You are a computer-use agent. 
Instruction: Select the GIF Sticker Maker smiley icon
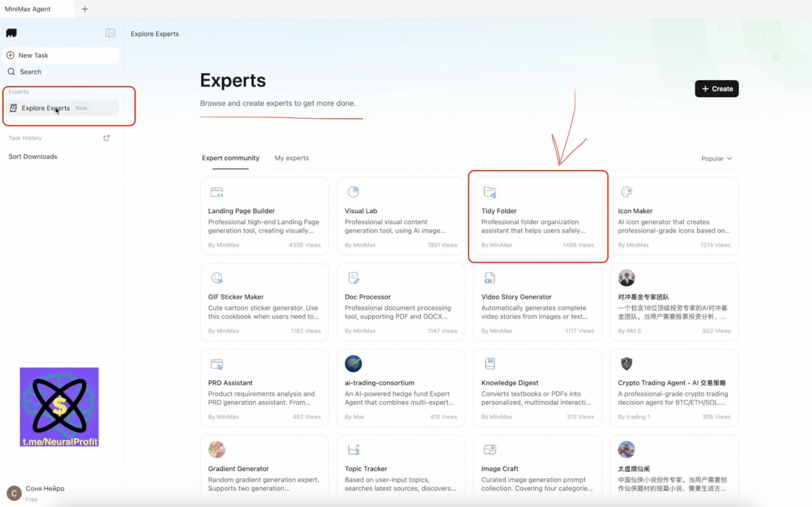tap(217, 277)
